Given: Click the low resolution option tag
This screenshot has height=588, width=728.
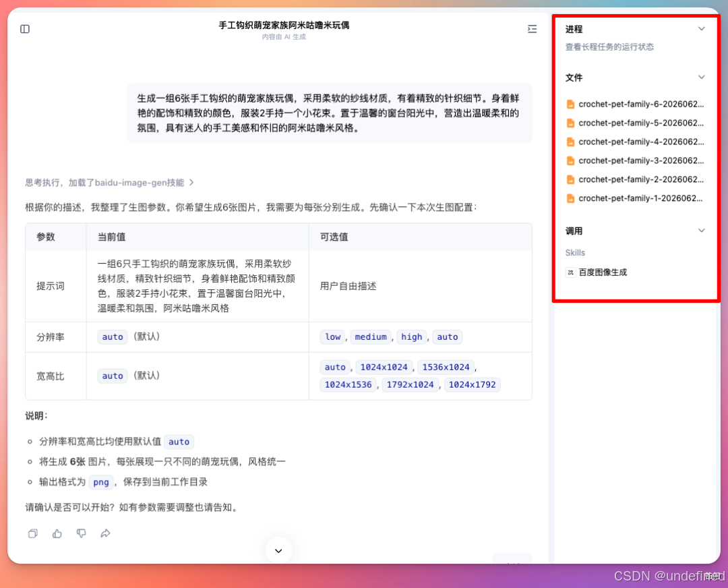Looking at the screenshot, I should pyautogui.click(x=333, y=336).
